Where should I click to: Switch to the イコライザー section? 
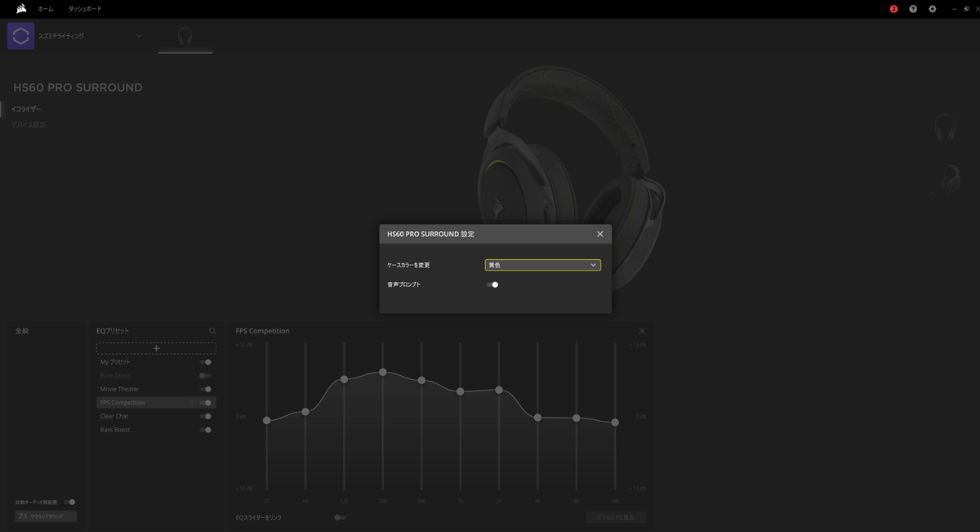coord(26,109)
